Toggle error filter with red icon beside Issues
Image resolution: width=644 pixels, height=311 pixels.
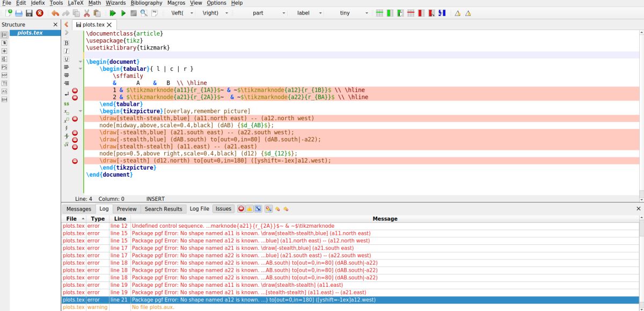(x=241, y=209)
